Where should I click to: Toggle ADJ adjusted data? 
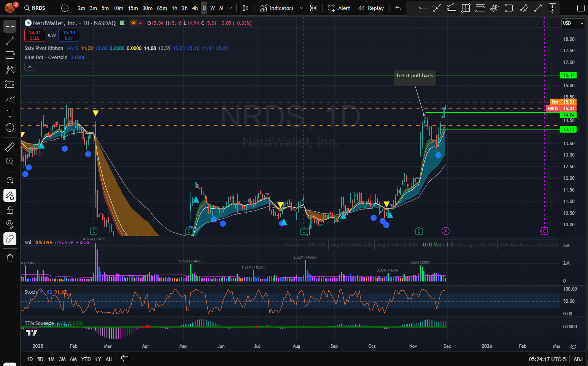[578, 359]
